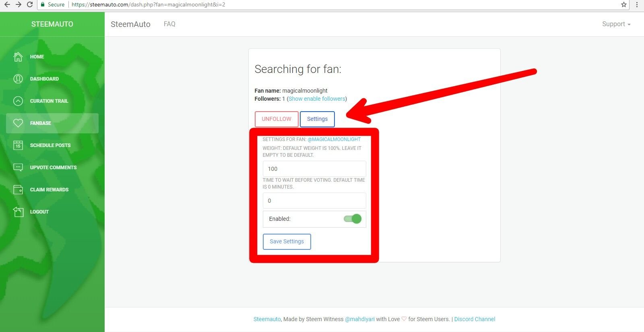Toggle the Enabled switch off

(x=353, y=219)
